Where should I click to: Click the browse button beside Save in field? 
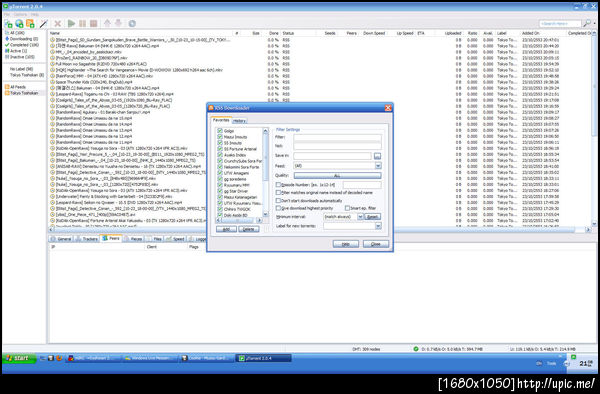click(x=377, y=156)
